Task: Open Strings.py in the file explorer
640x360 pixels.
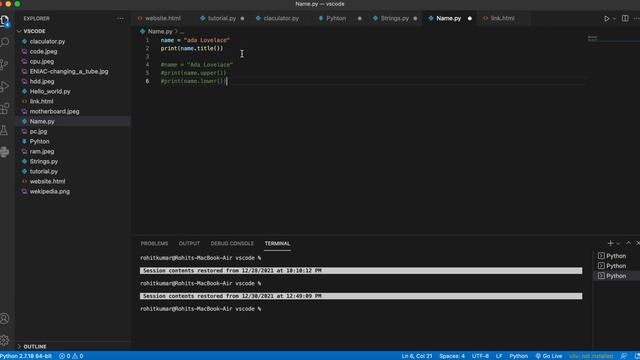Action: coord(73,162)
